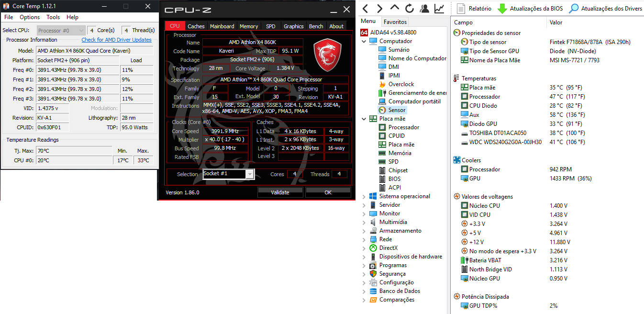Screen dimensions: 644x314
Task: Open Core Temp Options menu
Action: tap(30, 17)
